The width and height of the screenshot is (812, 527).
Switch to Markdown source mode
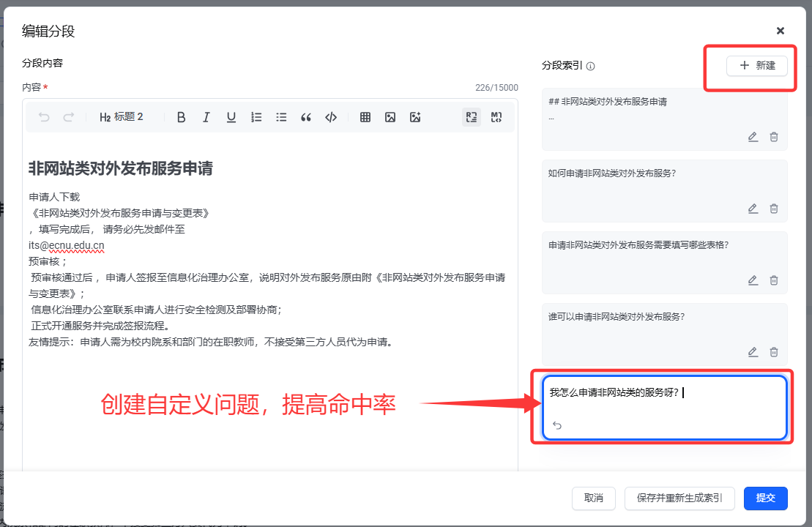tap(496, 117)
